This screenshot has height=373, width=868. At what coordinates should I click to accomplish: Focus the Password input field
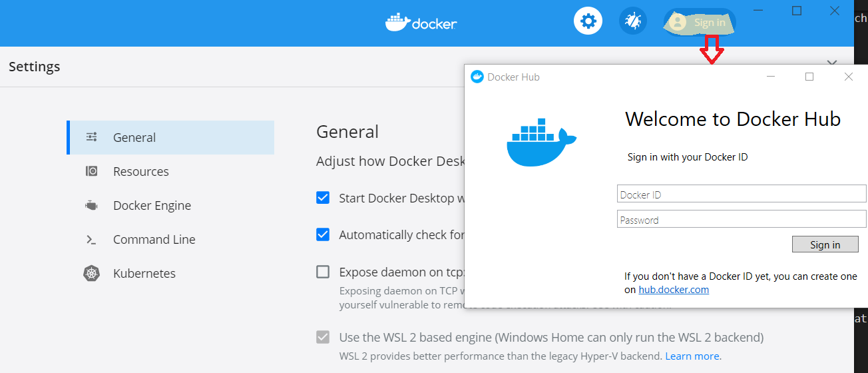(x=742, y=220)
